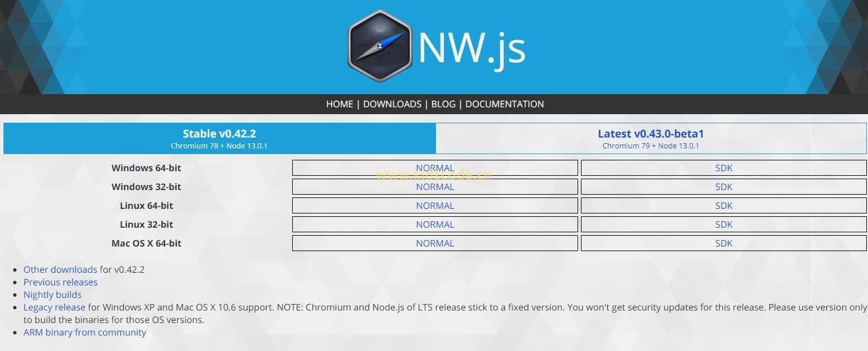Get the Mac OS X 64-bit SDK build
Screen dimensions: 868x351
click(724, 243)
